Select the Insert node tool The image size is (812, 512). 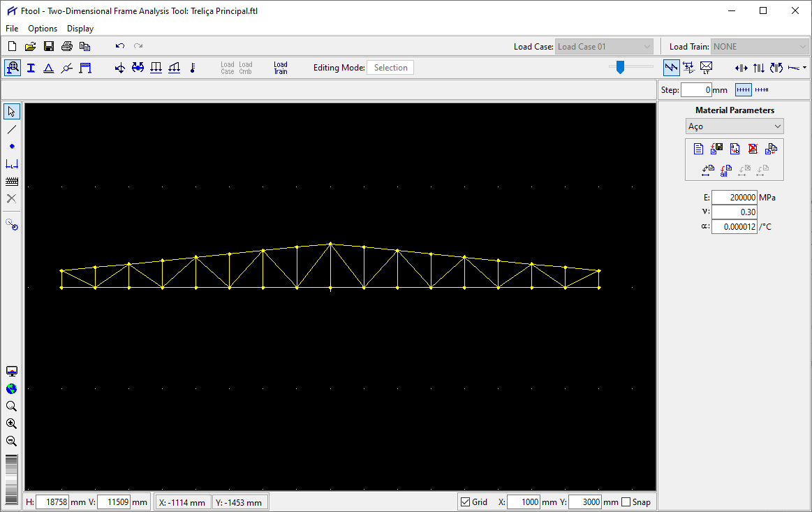point(11,147)
